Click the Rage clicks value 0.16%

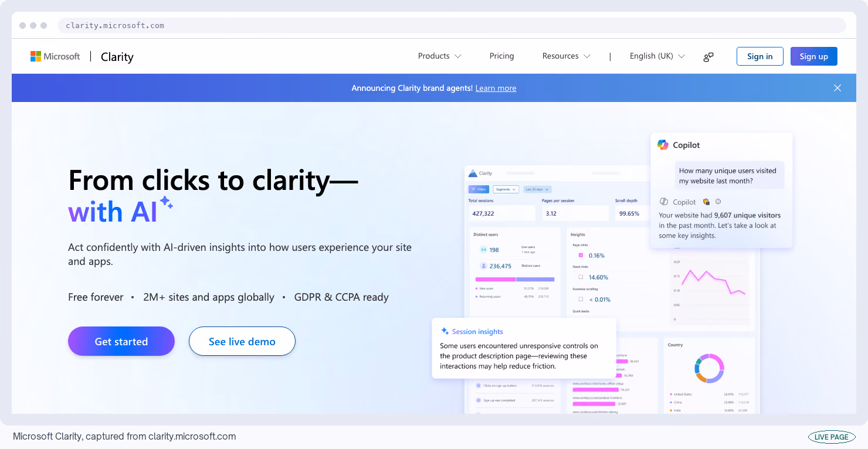[596, 256]
